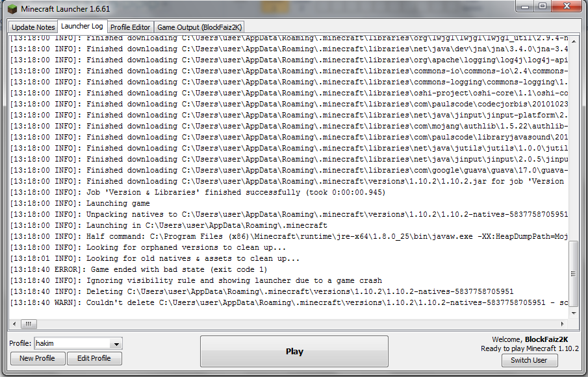Click the 'Unpacking natives to' log line

point(289,215)
